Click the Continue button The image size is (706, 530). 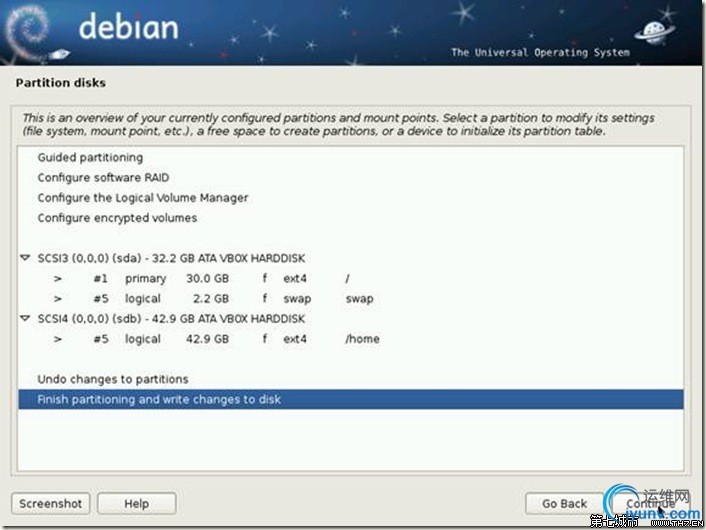(650, 503)
